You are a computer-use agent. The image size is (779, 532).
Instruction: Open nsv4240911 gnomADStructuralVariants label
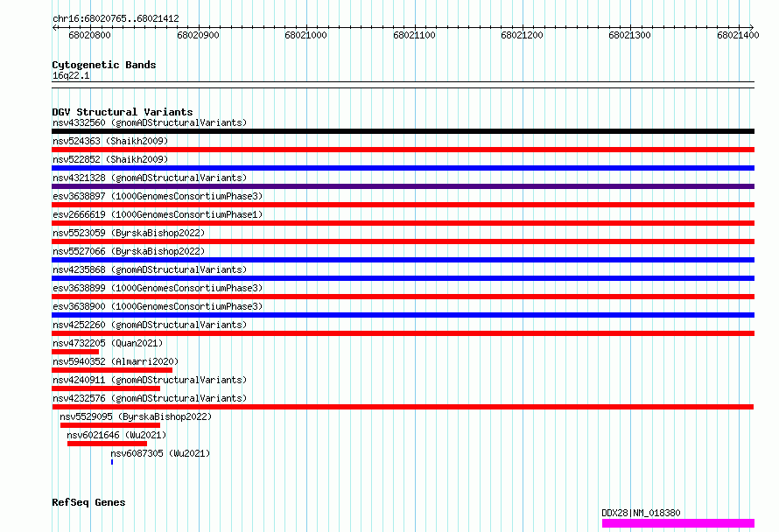click(x=150, y=380)
